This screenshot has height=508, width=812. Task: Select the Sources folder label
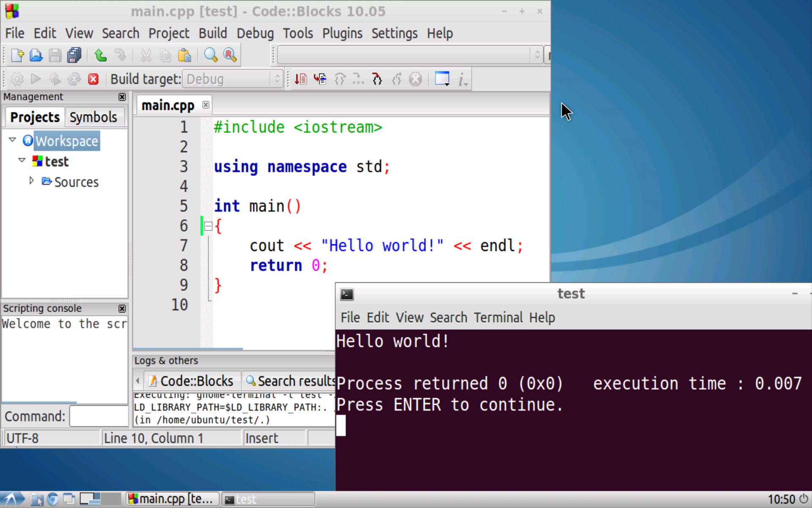pos(76,182)
